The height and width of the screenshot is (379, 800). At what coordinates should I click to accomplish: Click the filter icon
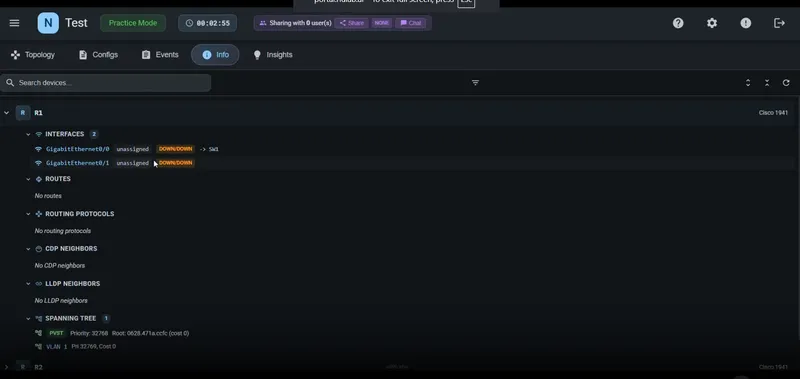point(475,83)
